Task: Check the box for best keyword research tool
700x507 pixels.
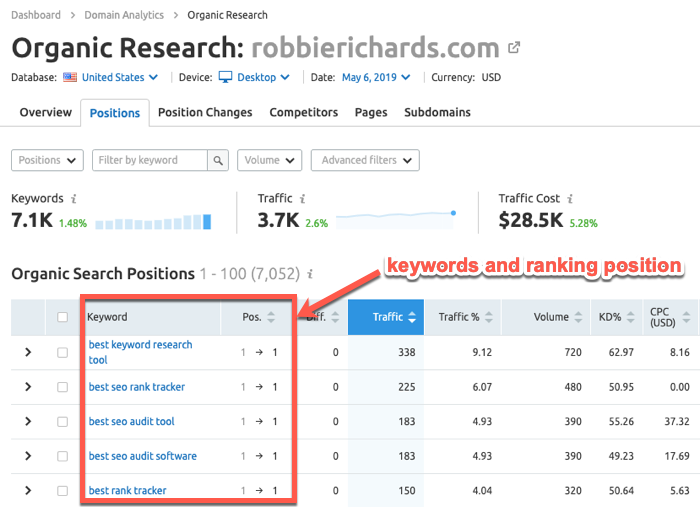Action: coord(62,353)
